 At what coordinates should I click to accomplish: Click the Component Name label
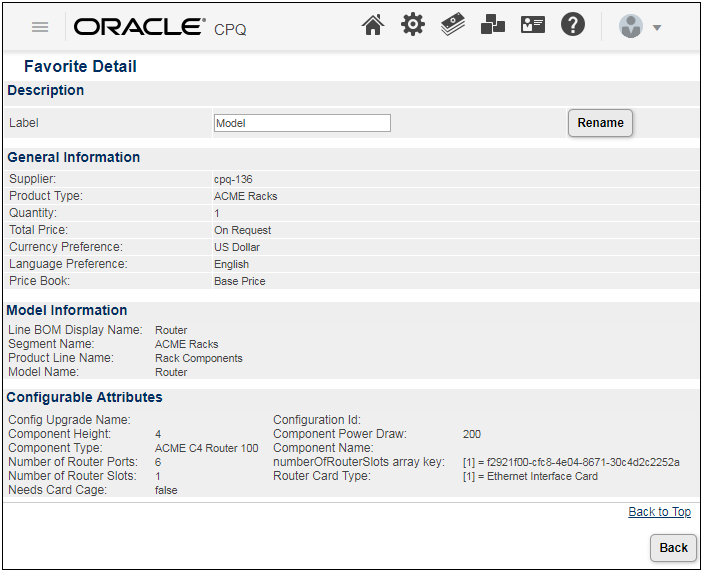[x=323, y=448]
